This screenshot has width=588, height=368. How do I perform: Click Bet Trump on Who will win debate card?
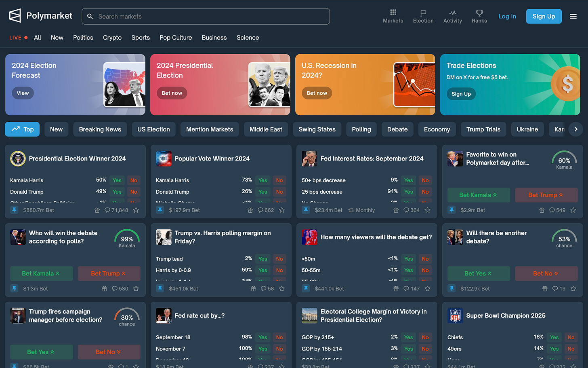(109, 273)
